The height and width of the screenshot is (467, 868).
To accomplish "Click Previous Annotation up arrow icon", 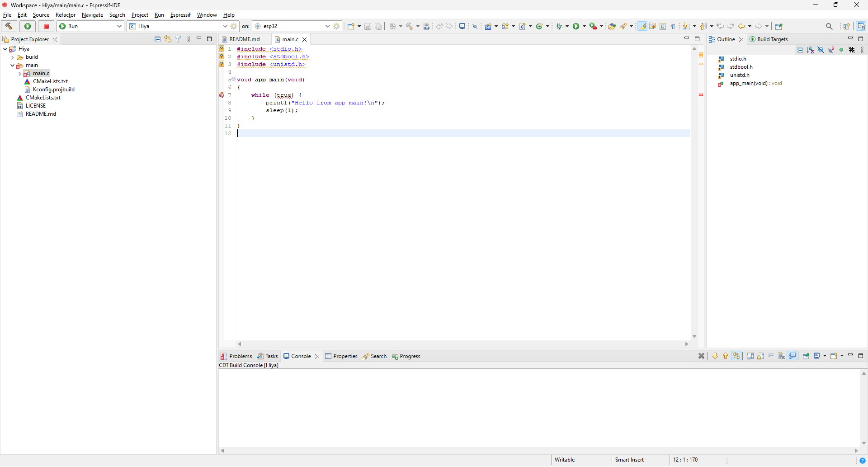I will 703,26.
